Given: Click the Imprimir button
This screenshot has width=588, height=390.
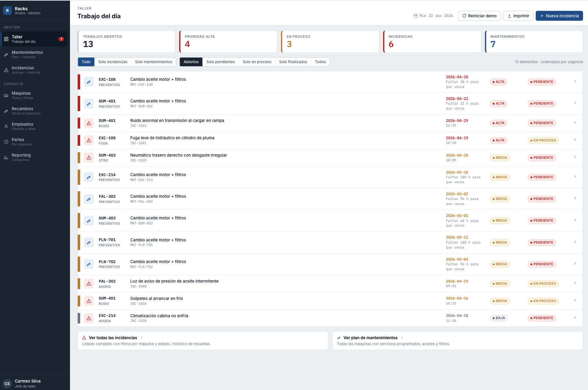Looking at the screenshot, I should (x=518, y=16).
